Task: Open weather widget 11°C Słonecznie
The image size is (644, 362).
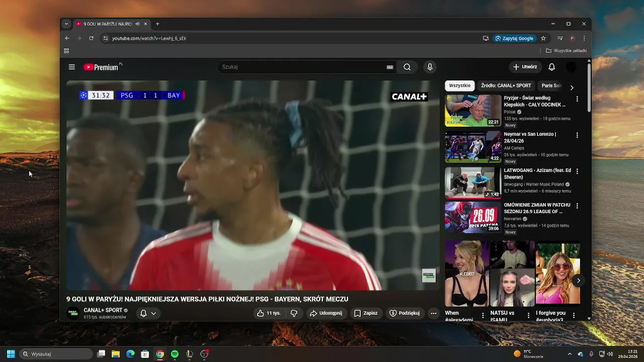Action: click(x=528, y=354)
